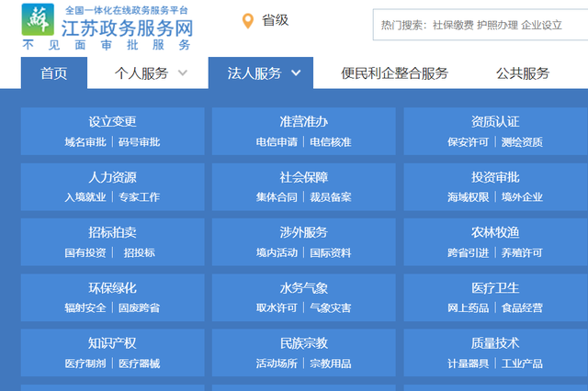588x391 pixels.
Task: Focus the 热门搜索 search box
Action: pos(481,25)
